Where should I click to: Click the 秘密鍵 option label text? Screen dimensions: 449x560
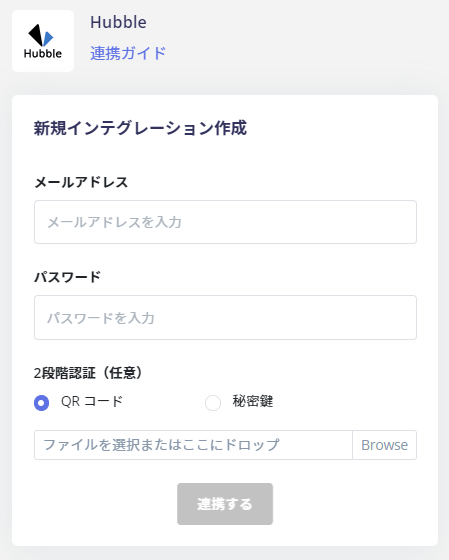[x=253, y=401]
